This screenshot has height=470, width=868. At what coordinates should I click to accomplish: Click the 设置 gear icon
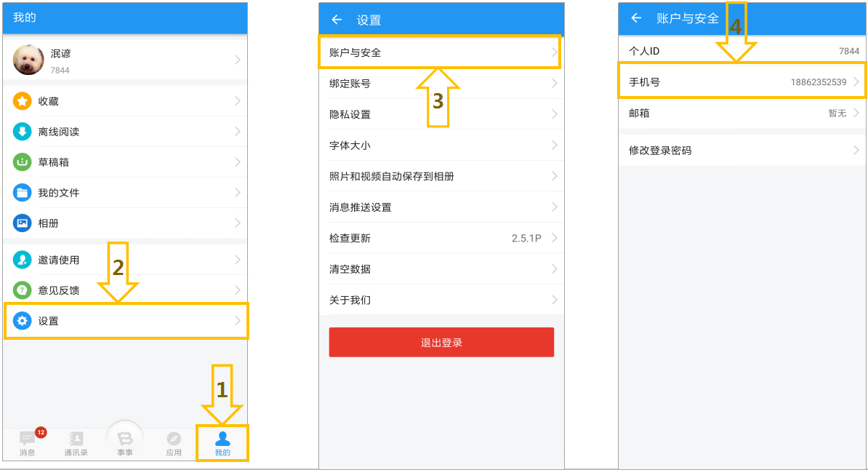click(22, 320)
